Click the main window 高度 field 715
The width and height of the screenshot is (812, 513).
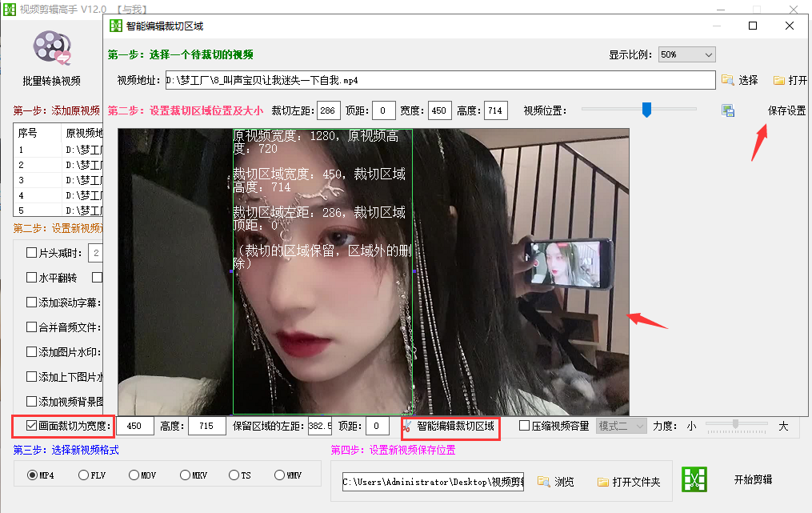tap(207, 426)
